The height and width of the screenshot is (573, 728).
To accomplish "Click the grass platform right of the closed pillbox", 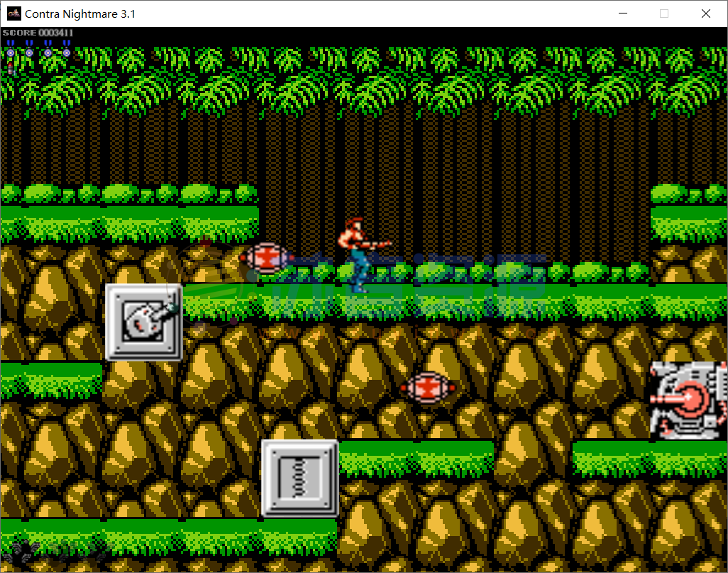I will point(416,458).
